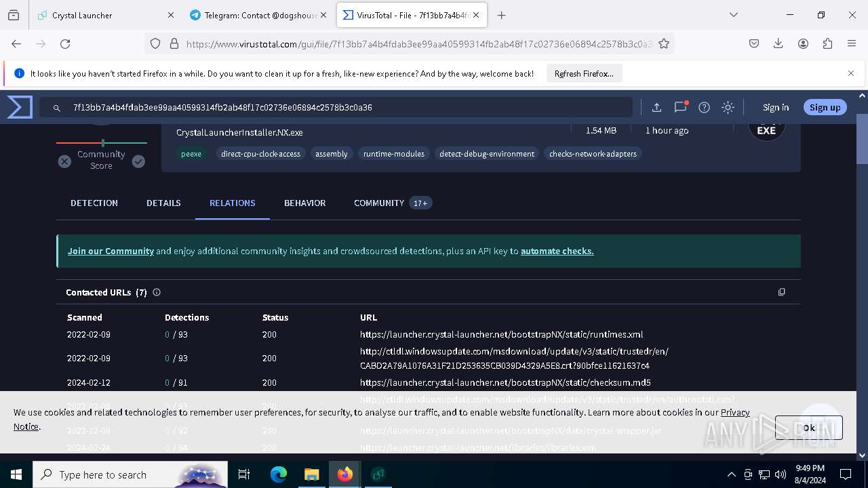Open Task View in taskbar
Image resolution: width=868 pixels, height=488 pixels.
[244, 474]
